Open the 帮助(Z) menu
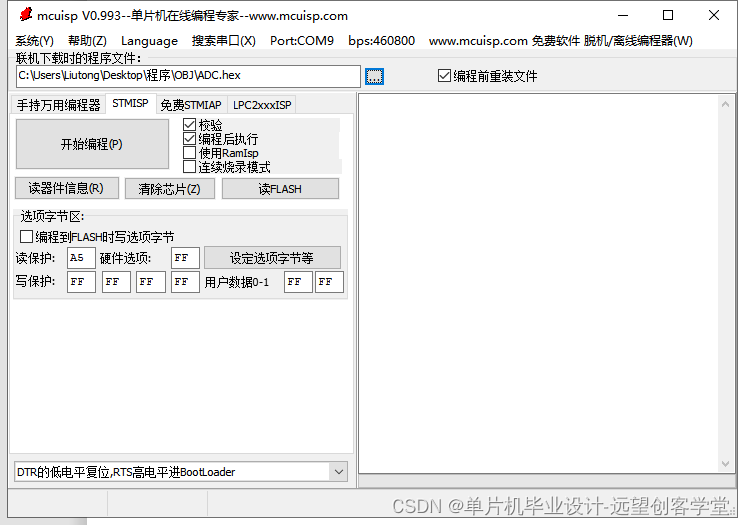745x525 pixels. [x=87, y=41]
